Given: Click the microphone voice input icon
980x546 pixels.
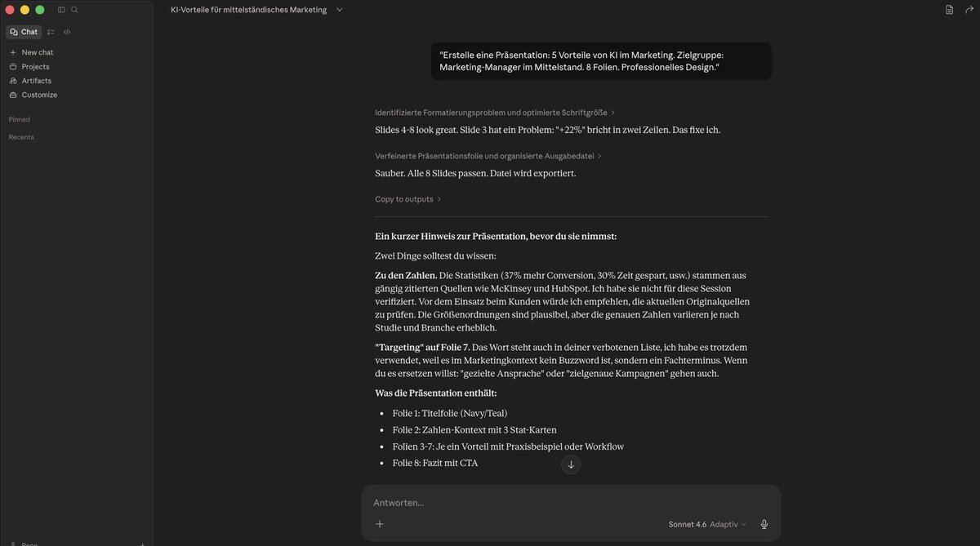Looking at the screenshot, I should (x=764, y=524).
